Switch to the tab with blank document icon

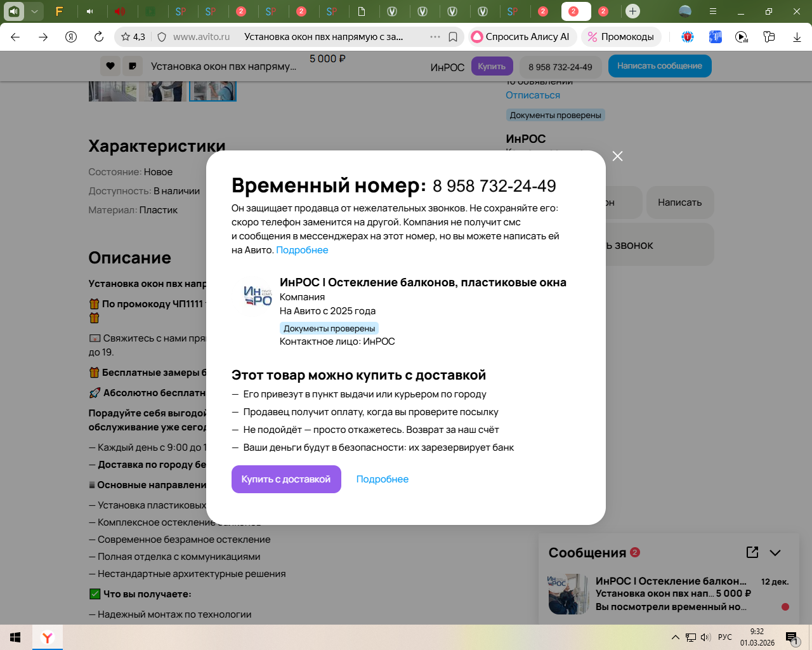(x=362, y=11)
